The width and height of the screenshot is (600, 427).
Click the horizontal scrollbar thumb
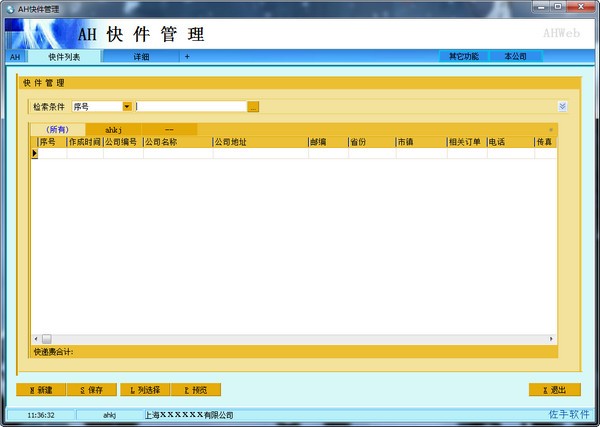[47, 339]
